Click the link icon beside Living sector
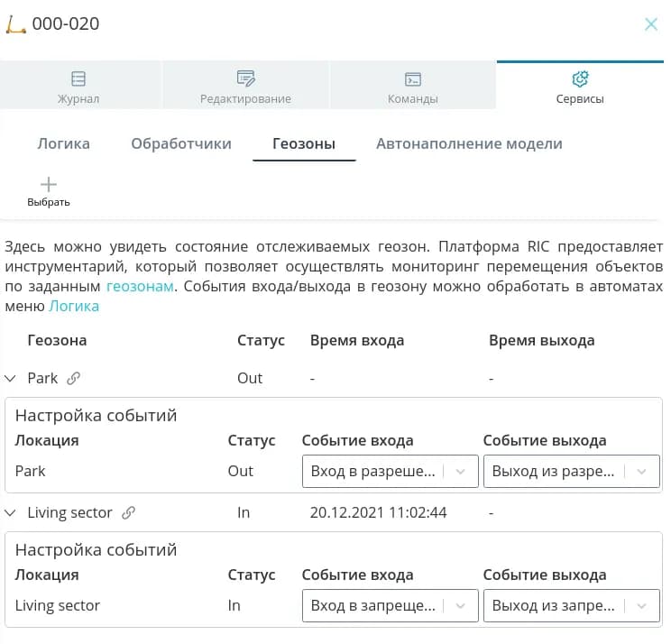Screen dimensions: 671x644 (x=128, y=513)
